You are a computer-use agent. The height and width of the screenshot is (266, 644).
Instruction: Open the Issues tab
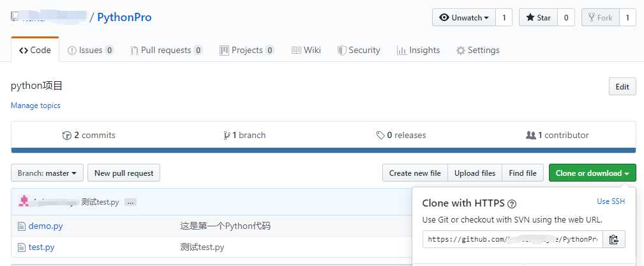pos(91,51)
